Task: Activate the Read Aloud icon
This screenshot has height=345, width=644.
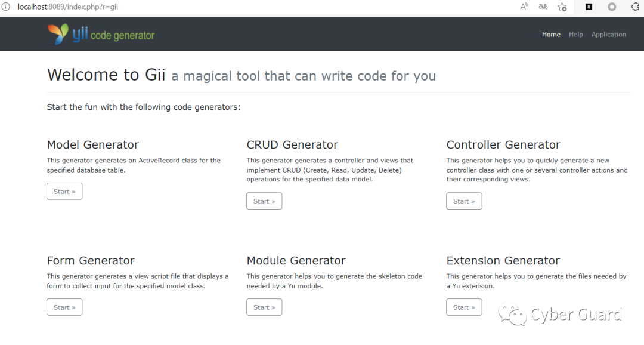Action: pos(524,7)
